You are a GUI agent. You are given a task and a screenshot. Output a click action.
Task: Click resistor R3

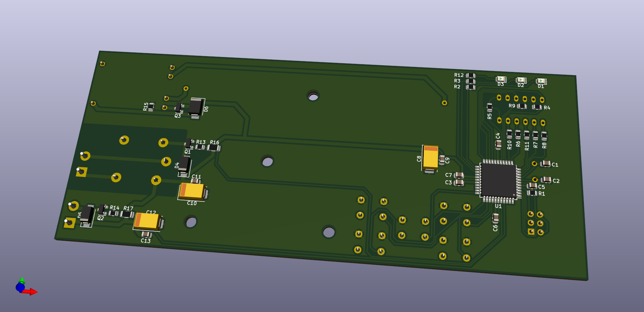click(471, 81)
